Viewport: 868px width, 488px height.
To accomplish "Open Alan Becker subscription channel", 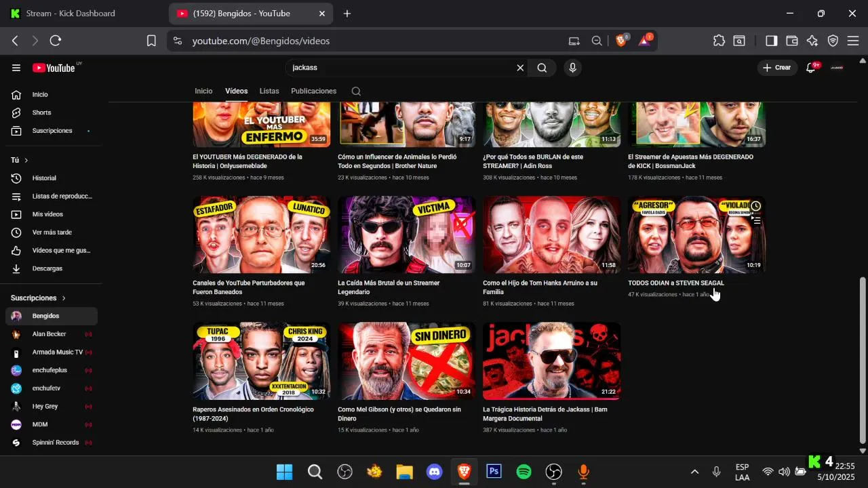I will (52, 334).
